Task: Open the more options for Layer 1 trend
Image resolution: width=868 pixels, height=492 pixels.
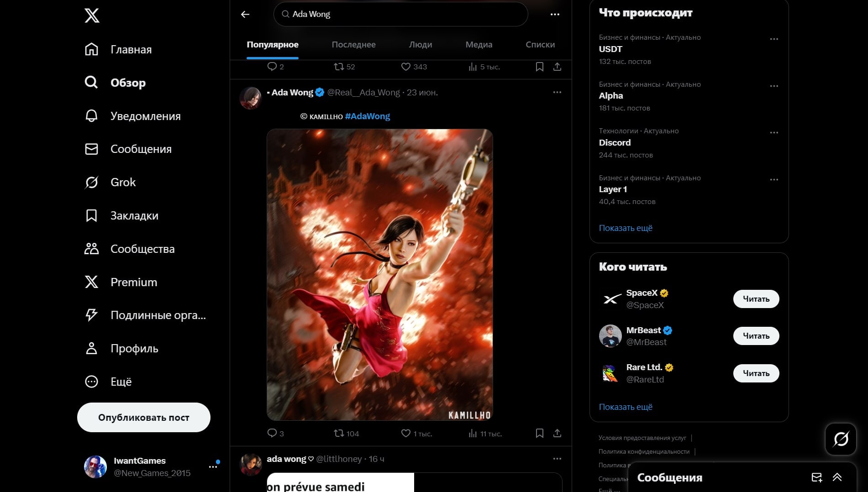Action: point(774,179)
